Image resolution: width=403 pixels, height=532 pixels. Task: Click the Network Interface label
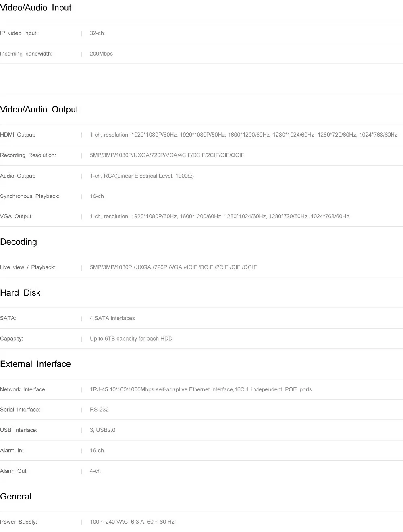pyautogui.click(x=23, y=389)
